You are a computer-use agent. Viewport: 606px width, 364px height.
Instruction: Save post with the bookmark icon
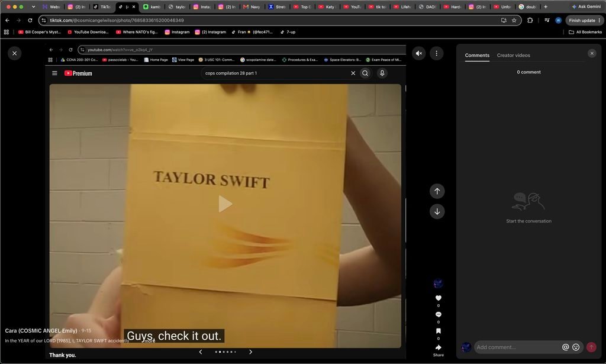click(x=439, y=331)
